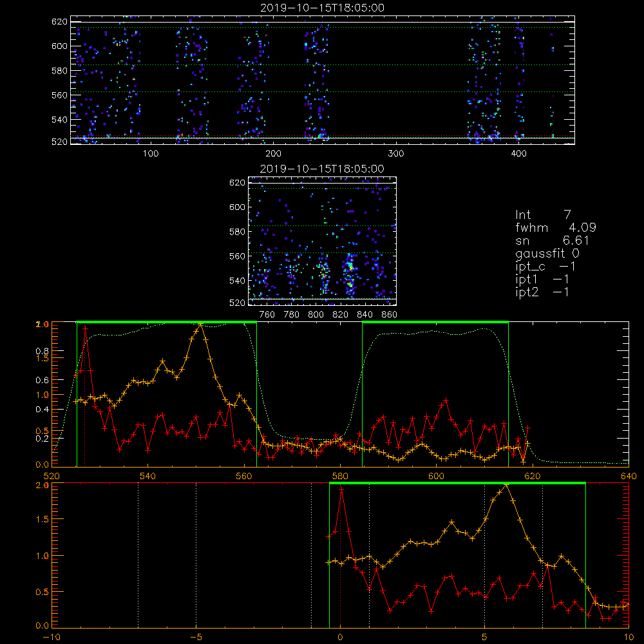
Task: Click x-axis label "560" on the profile plot
Action: (244, 477)
